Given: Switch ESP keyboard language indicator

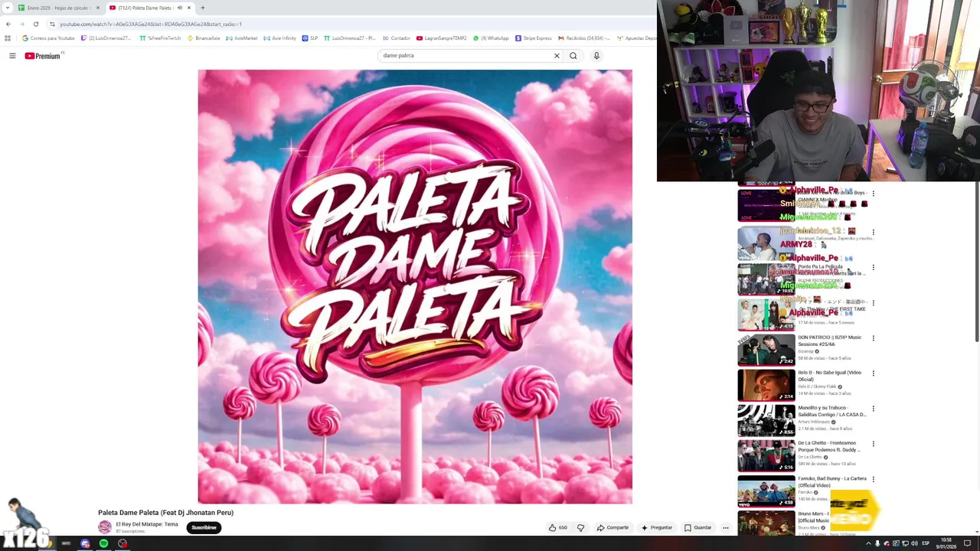Looking at the screenshot, I should pos(926,543).
